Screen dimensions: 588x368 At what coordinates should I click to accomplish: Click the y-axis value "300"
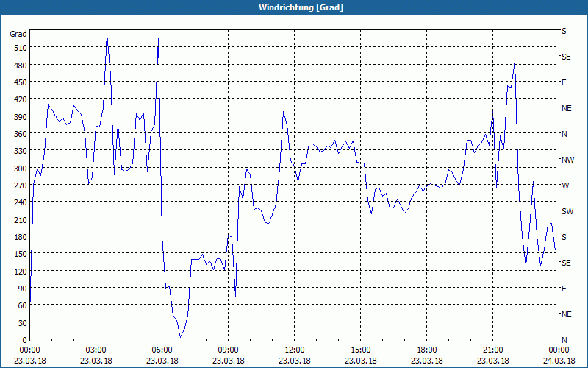[x=21, y=169]
